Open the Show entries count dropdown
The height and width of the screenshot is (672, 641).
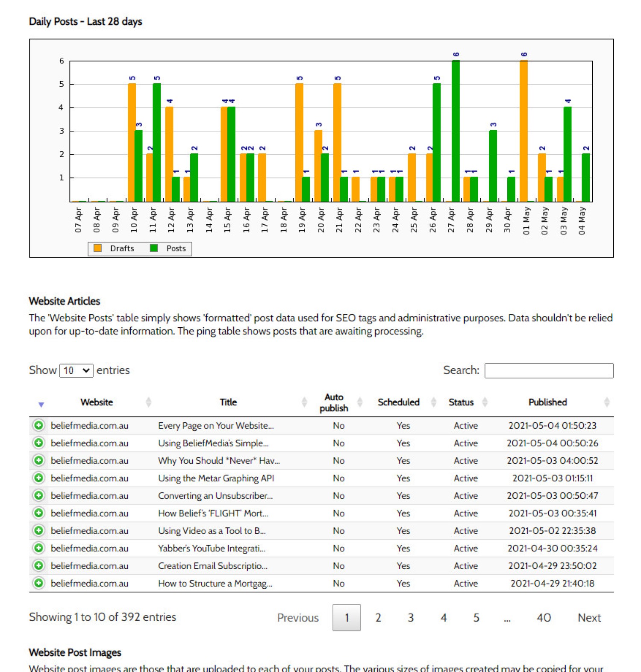[76, 370]
